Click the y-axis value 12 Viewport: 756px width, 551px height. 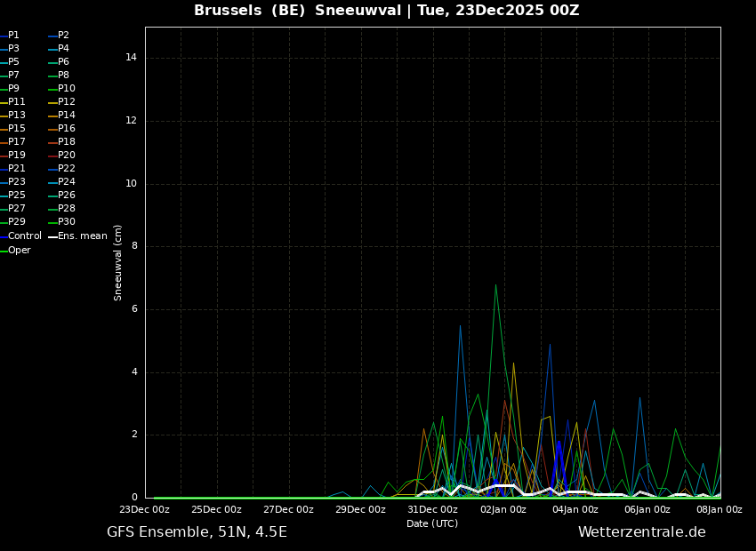(x=131, y=121)
